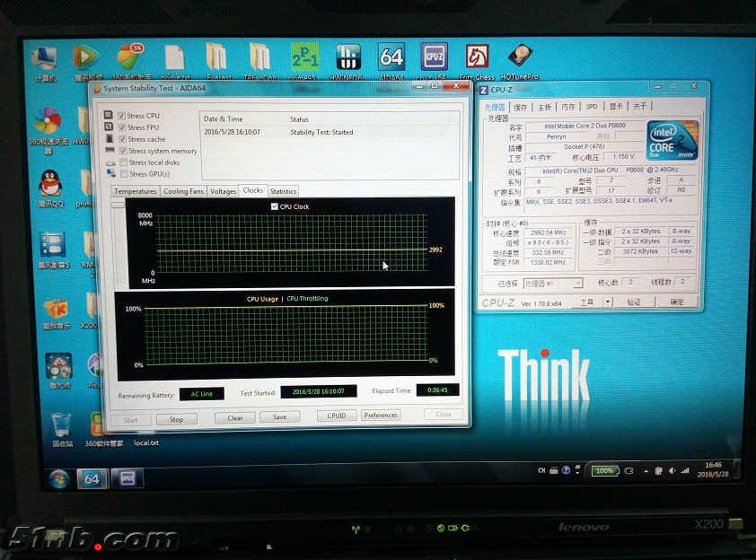
Task: Enable the Stress local disks checkbox
Action: click(x=123, y=162)
